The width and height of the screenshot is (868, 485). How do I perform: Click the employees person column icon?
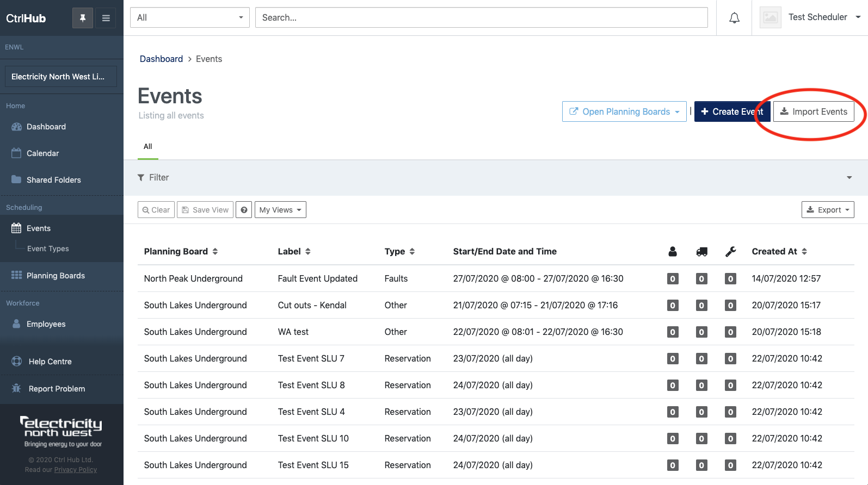[x=673, y=251]
